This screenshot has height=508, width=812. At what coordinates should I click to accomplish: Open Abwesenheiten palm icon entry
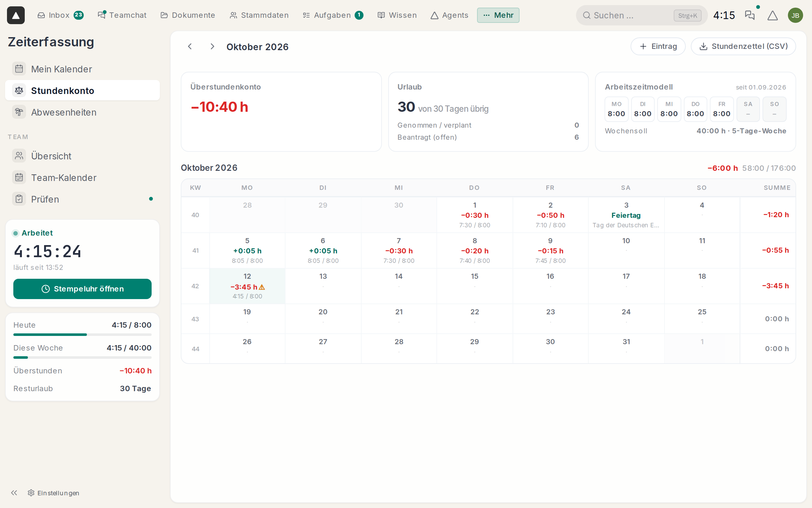pos(82,112)
